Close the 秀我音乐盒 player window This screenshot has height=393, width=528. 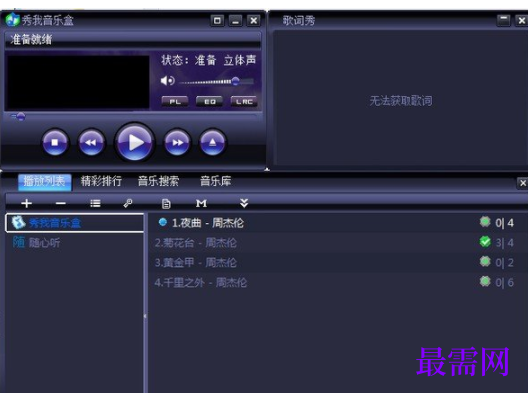[254, 21]
